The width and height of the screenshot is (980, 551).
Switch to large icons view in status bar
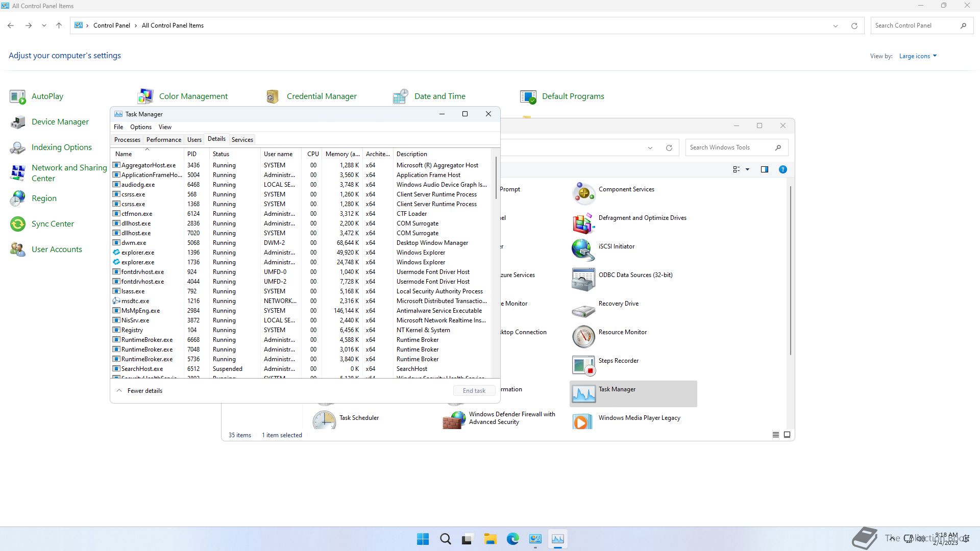tap(787, 435)
